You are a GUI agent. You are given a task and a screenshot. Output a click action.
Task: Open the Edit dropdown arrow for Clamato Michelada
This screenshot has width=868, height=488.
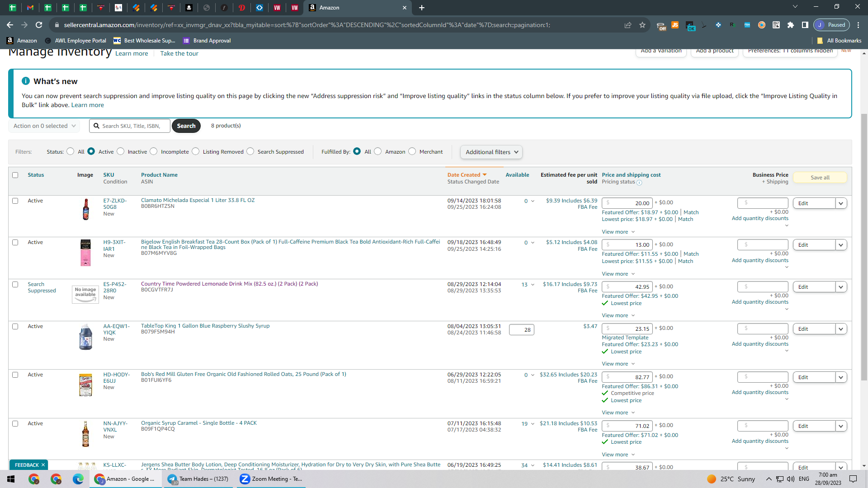coord(841,203)
